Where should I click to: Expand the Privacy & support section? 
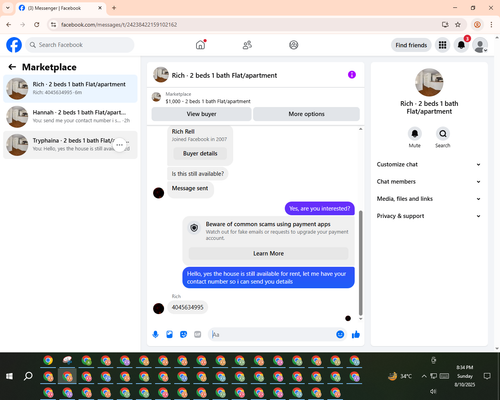coord(429,216)
